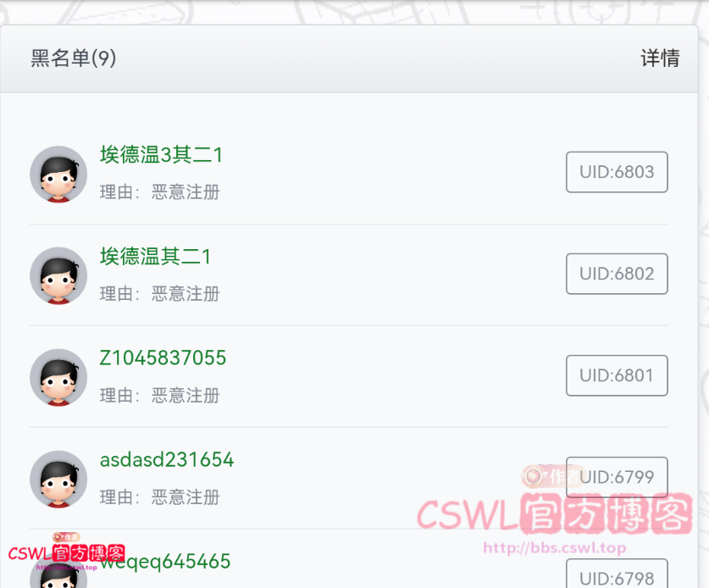Open the profile of username 埃德温3其二1

pos(161,155)
